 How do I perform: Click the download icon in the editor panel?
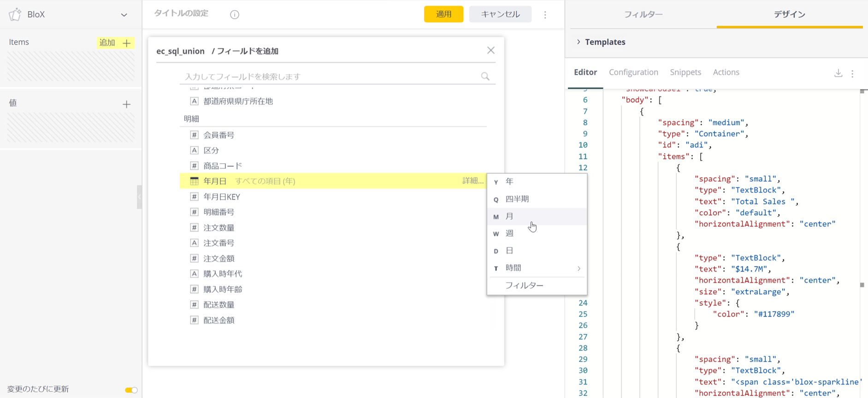[838, 73]
